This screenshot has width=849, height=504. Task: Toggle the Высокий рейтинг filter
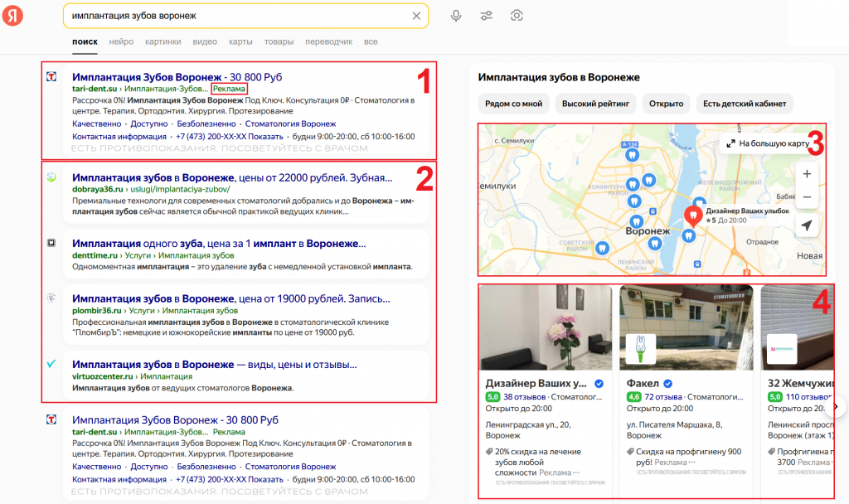point(595,104)
